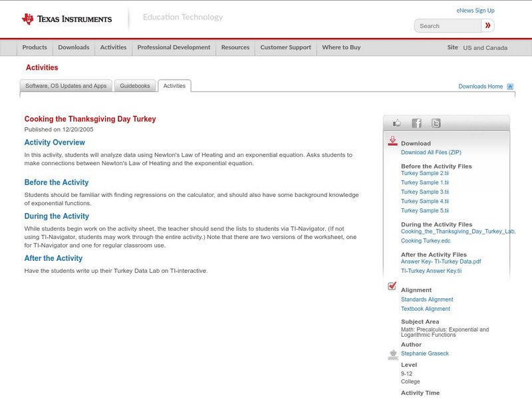Image resolution: width=532 pixels, height=398 pixels.
Task: Open Customer Support menu
Action: 286,47
